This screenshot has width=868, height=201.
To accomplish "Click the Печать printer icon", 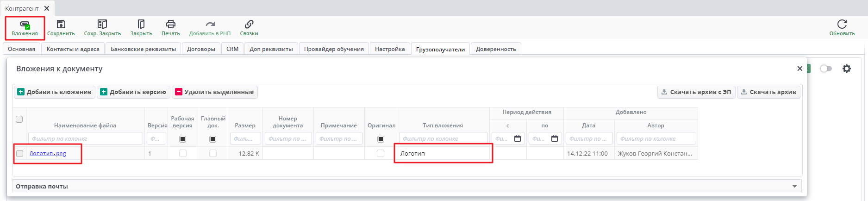I will 171,25.
